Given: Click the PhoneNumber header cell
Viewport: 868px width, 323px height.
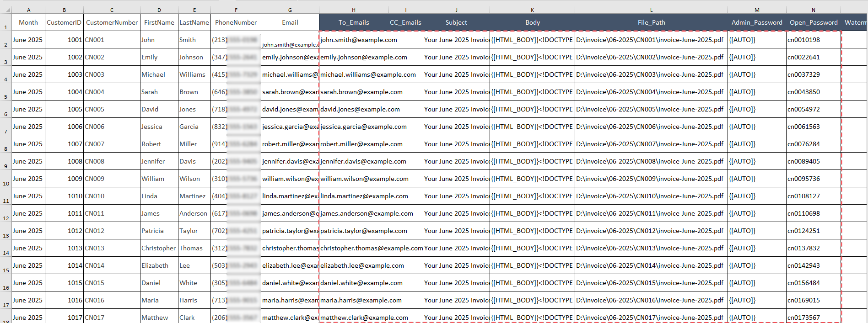Looking at the screenshot, I should tap(236, 22).
